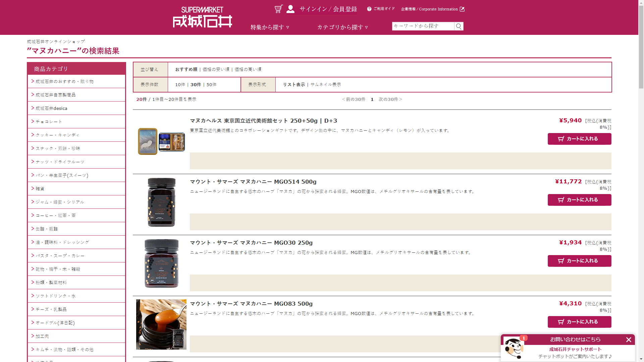Open the MGO83 500g honey product thumbnail
644x362 pixels.
point(161,324)
